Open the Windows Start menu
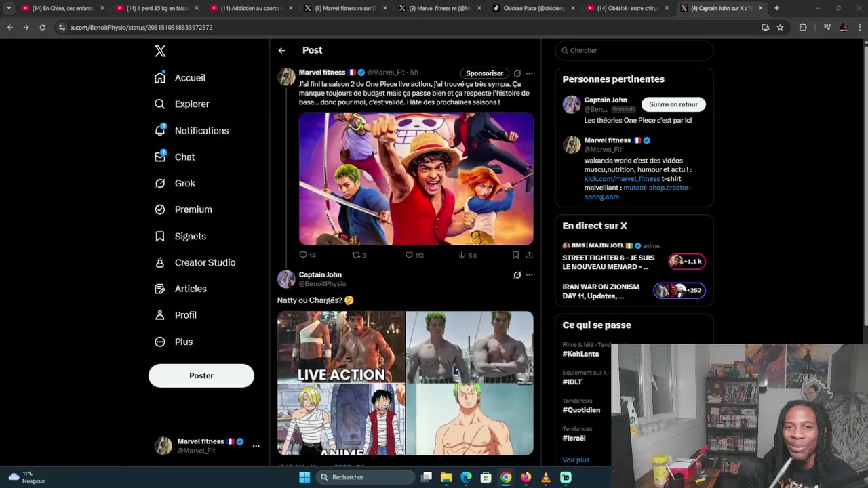The width and height of the screenshot is (868, 488). click(x=304, y=477)
